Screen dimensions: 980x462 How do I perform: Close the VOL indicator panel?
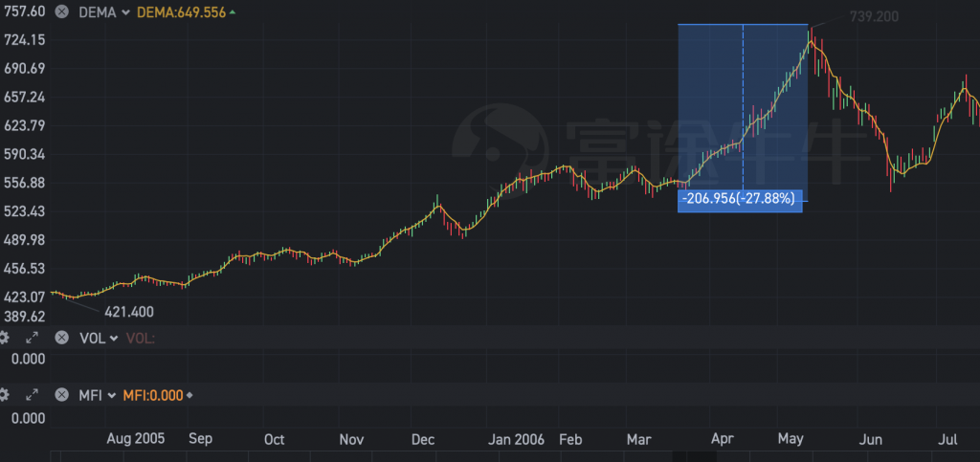[x=62, y=338]
